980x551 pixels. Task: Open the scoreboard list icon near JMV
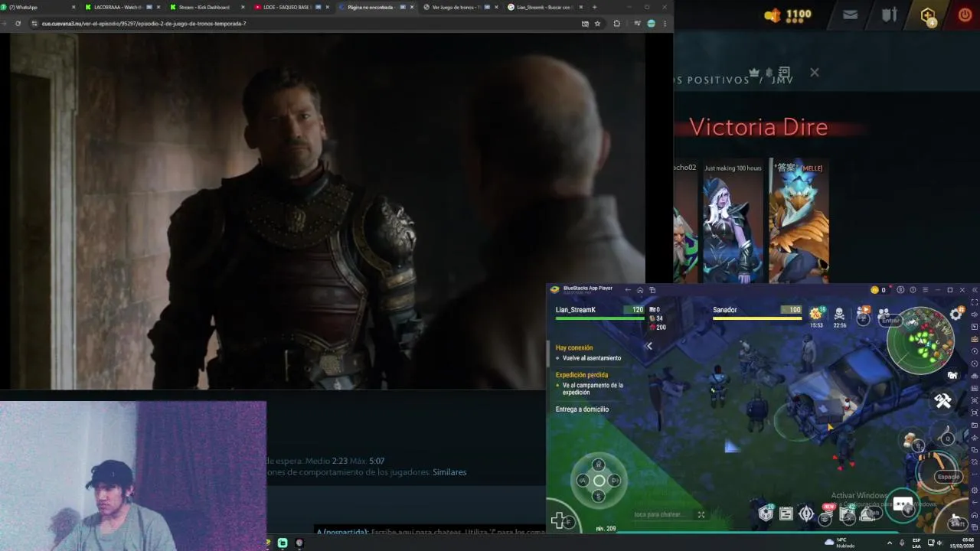pyautogui.click(x=784, y=72)
